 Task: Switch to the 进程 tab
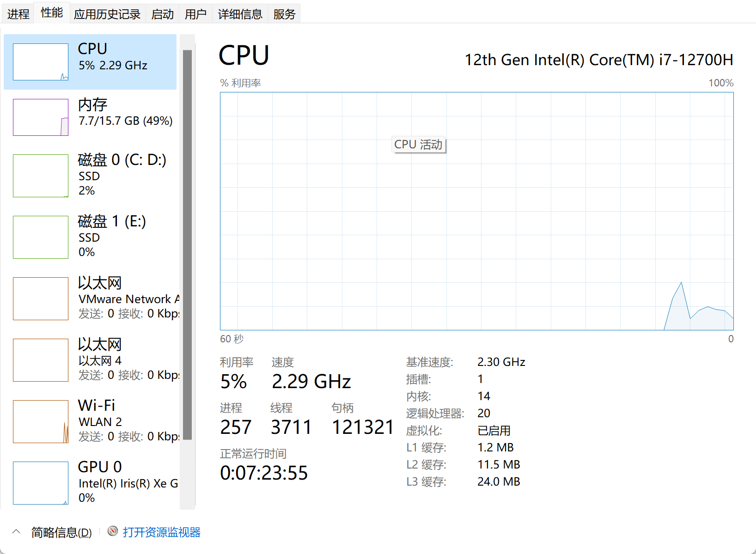(x=18, y=14)
